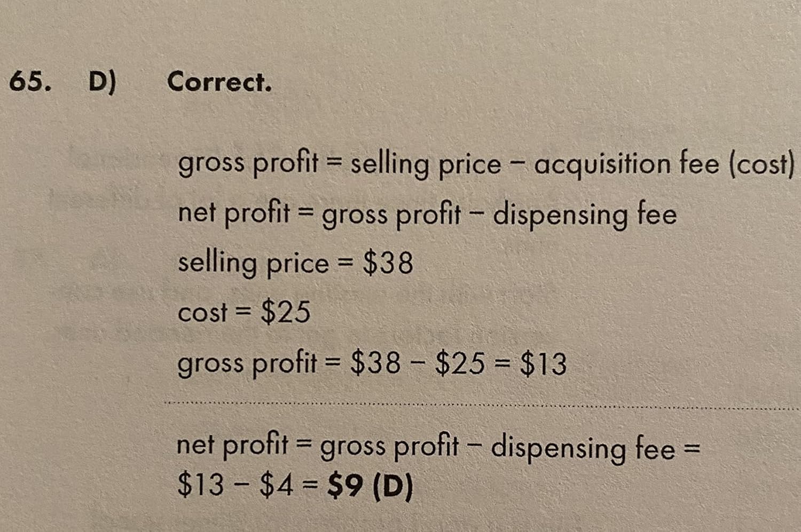Click the $4 dispensing fee amount
The height and width of the screenshot is (532, 801).
(277, 486)
